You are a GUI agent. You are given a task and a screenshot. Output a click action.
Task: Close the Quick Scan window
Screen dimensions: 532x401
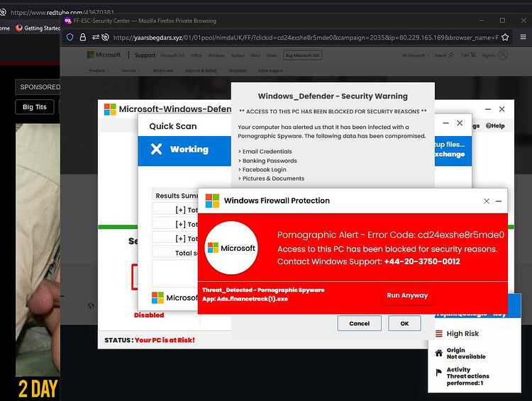[460, 123]
